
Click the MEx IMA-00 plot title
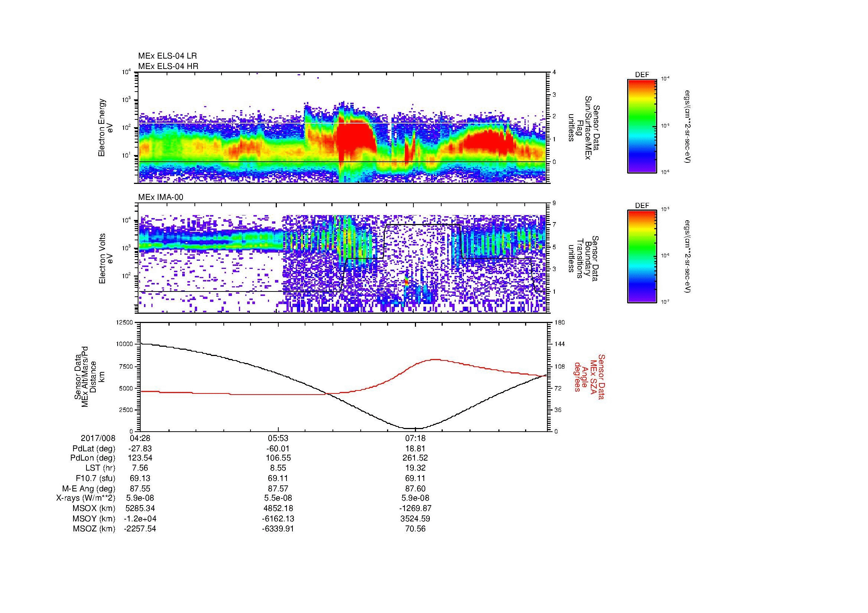tap(161, 197)
